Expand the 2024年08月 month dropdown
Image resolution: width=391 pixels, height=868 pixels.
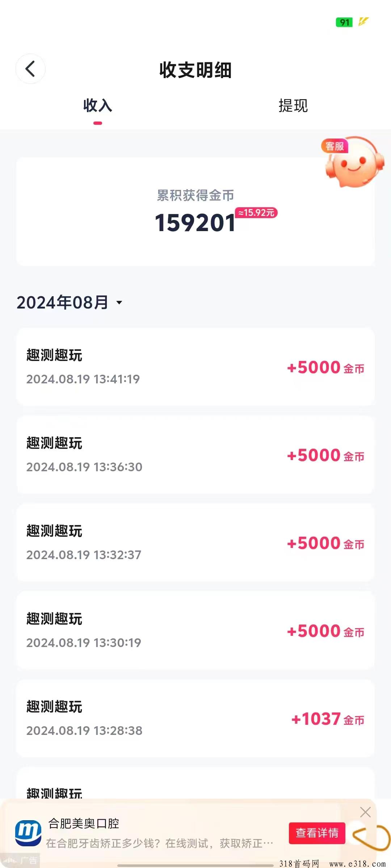tap(70, 302)
